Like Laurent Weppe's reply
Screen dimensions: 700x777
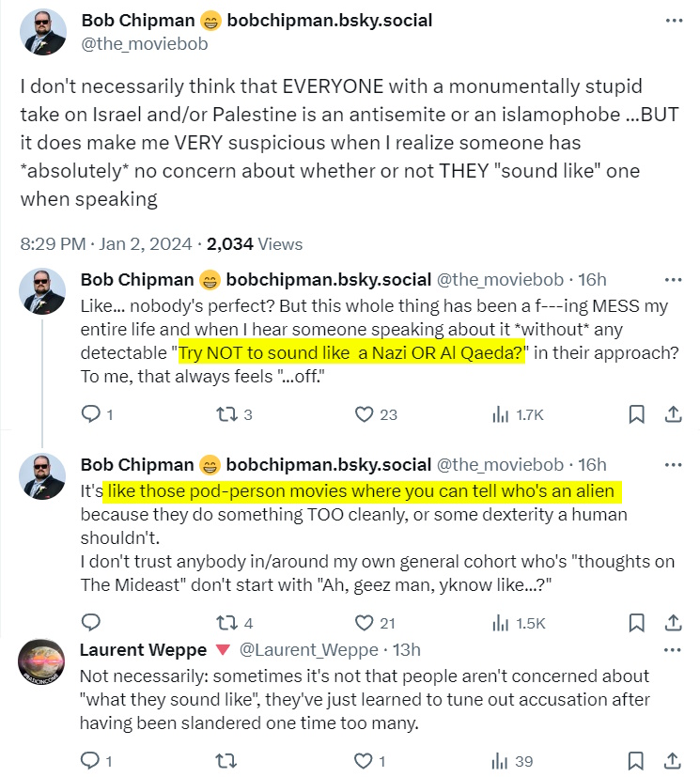366,760
